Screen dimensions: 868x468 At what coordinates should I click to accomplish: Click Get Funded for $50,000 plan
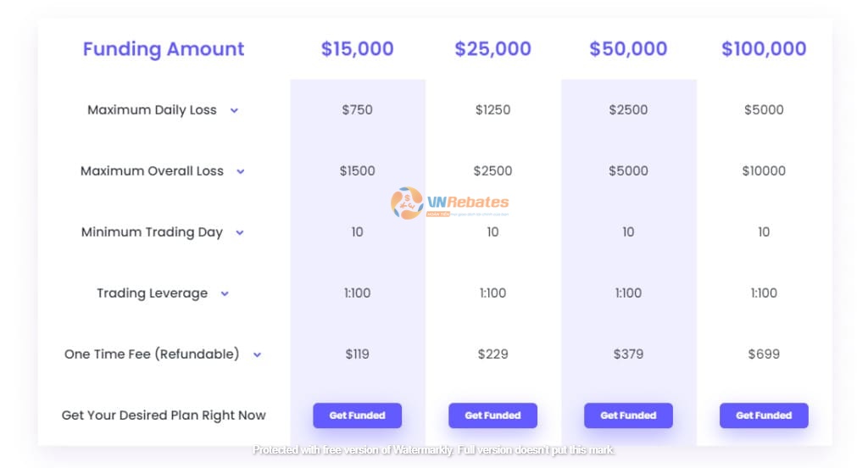pyautogui.click(x=628, y=415)
